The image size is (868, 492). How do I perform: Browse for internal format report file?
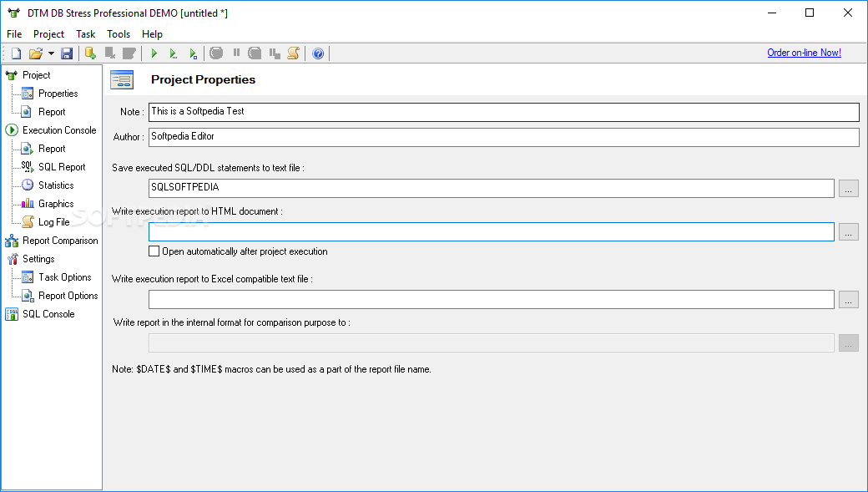tap(849, 342)
